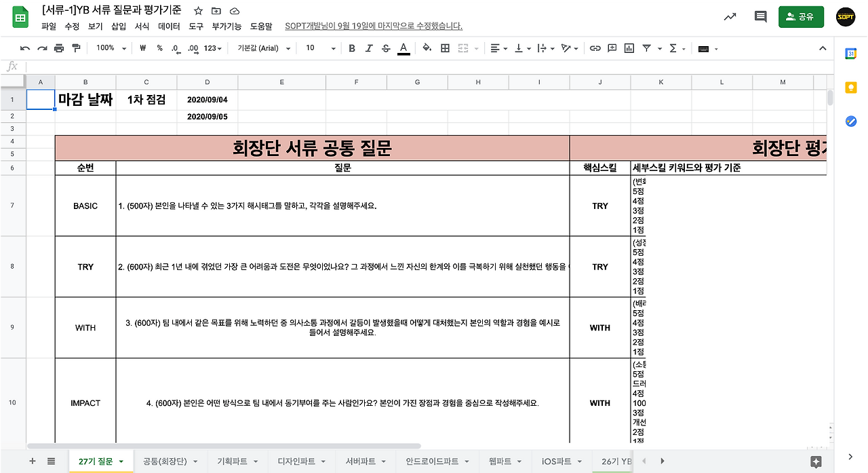868x473 pixels.
Task: Create a filter with the funnel icon
Action: click(x=646, y=48)
